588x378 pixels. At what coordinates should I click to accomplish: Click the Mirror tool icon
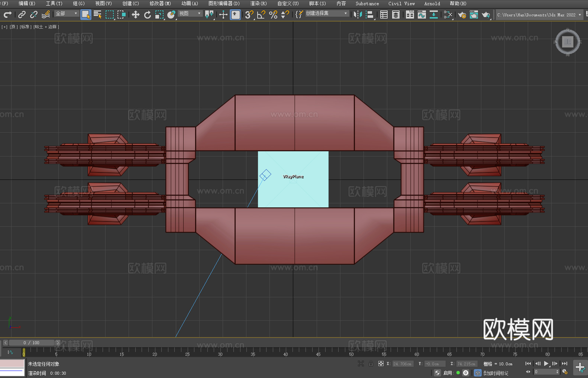tap(358, 14)
